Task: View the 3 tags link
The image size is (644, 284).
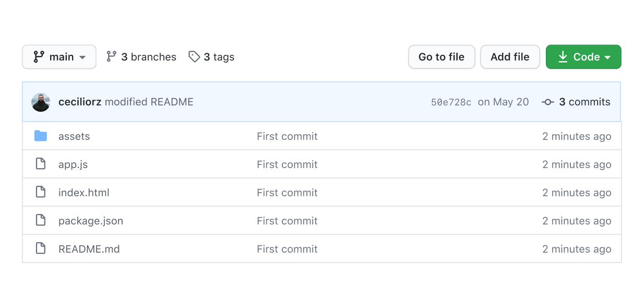Action: (x=219, y=57)
